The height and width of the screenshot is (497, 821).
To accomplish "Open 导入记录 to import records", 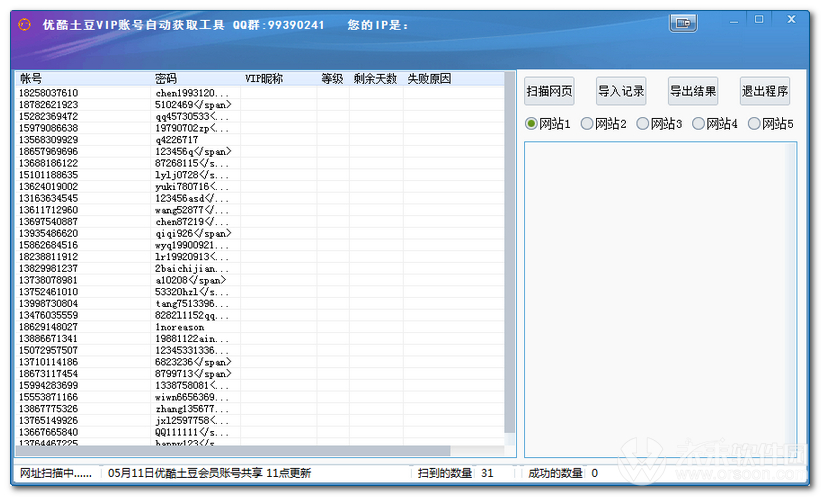I will 621,91.
